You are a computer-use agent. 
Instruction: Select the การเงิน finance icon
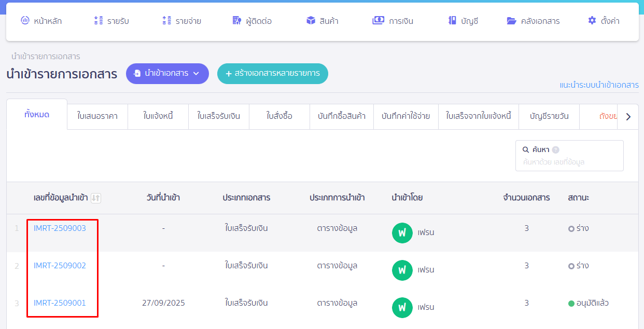pos(378,20)
